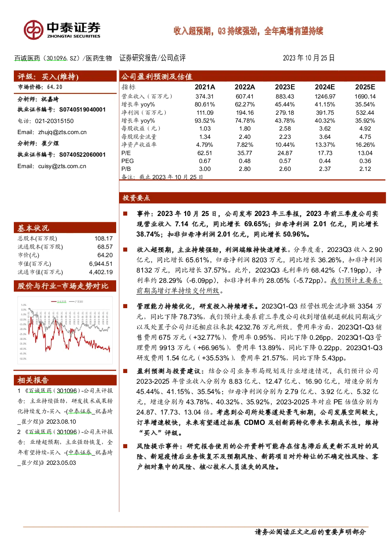The height and width of the screenshot is (555, 392).
Task: Select 2023E P/B cell 2.60
Action: click(285, 169)
